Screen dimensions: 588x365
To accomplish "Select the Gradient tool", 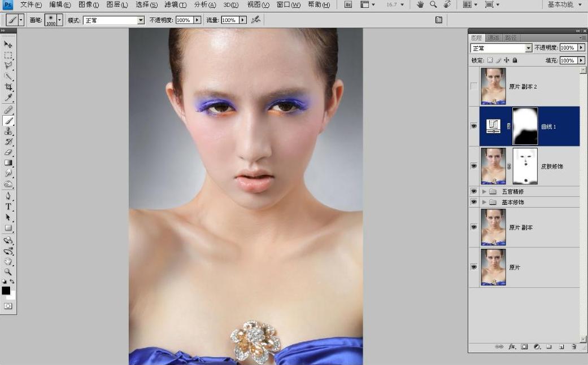I will pos(8,163).
